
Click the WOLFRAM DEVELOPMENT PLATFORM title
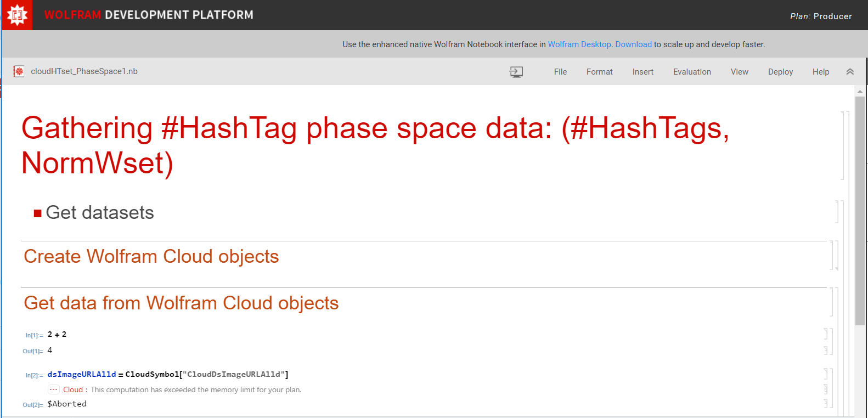[149, 15]
